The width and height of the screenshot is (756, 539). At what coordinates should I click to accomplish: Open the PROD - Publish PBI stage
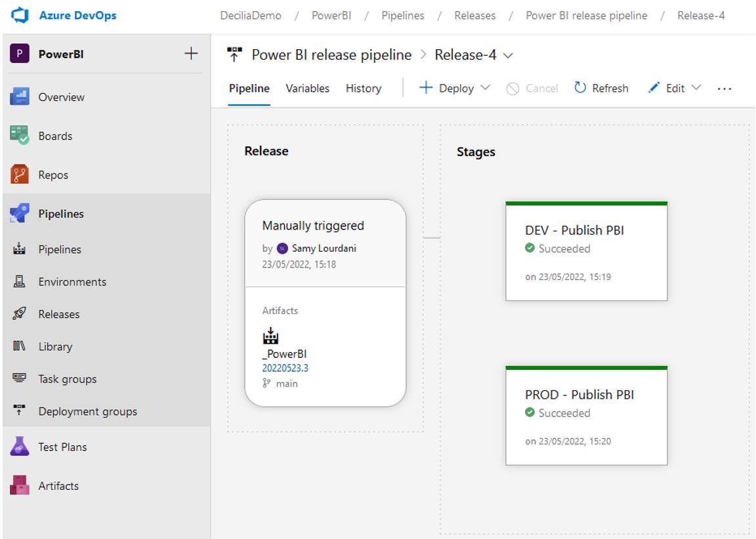[586, 416]
